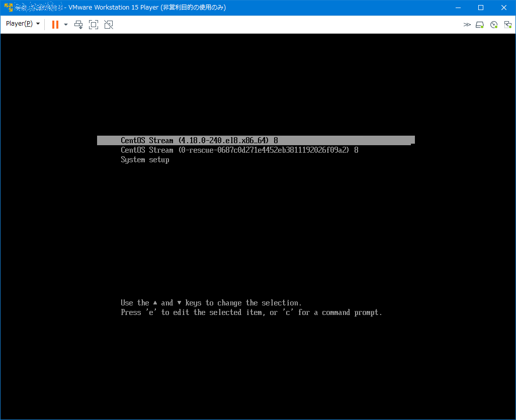Viewport: 516px width, 420px height.
Task: Open the Player(P) menu
Action: click(x=23, y=24)
